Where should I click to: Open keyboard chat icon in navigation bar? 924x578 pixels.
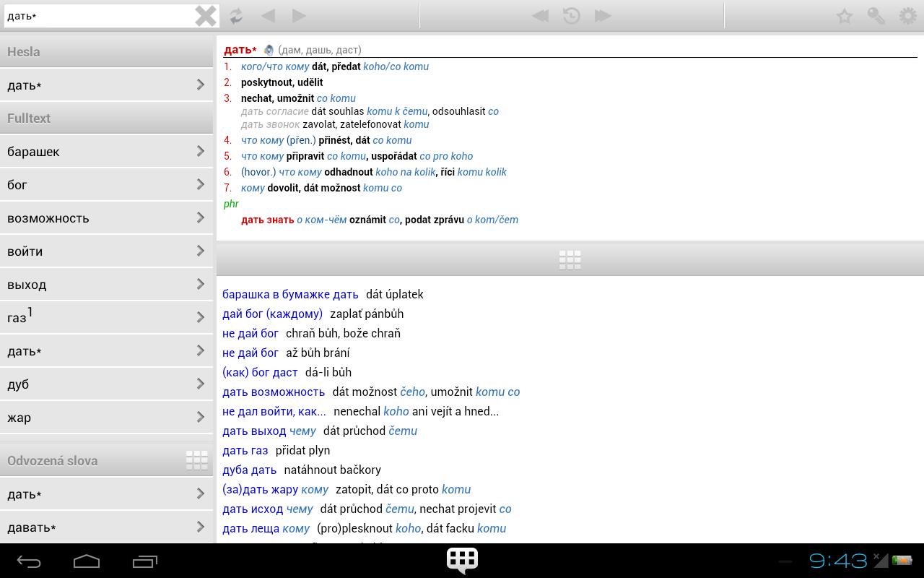click(x=462, y=561)
